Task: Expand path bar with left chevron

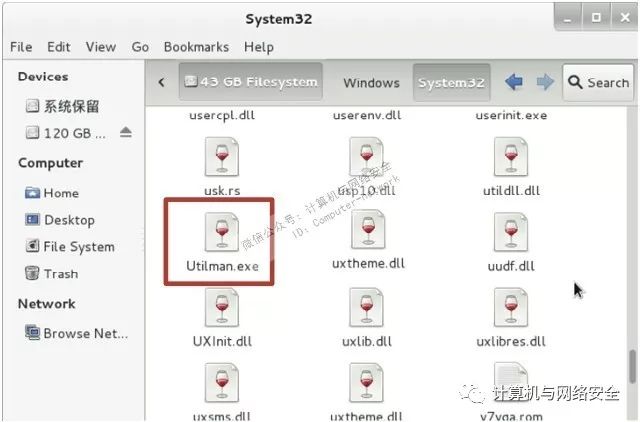Action: pos(162,82)
